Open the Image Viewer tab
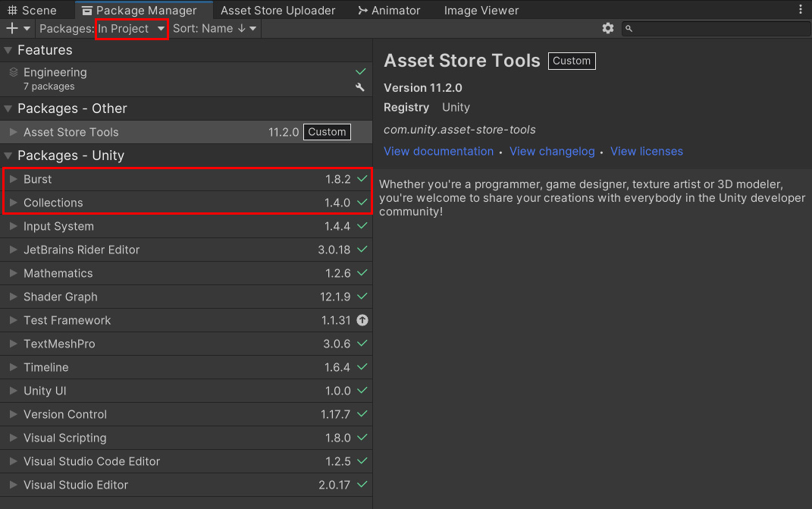The height and width of the screenshot is (509, 812). click(481, 11)
